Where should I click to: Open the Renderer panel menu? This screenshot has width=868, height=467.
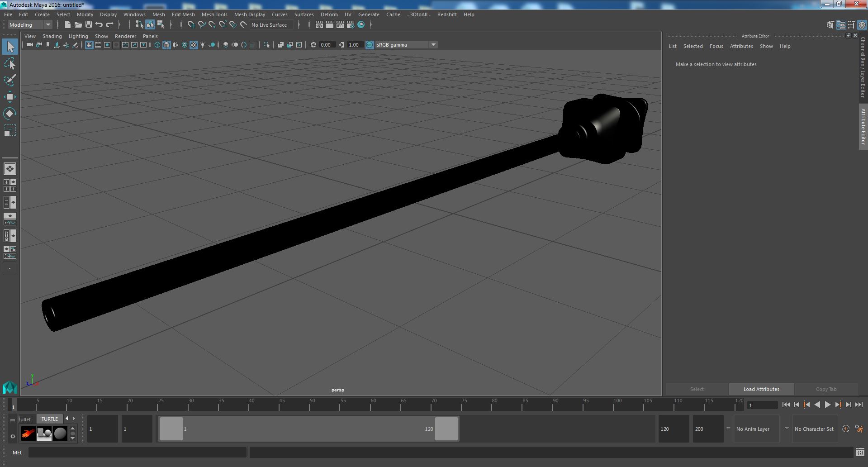pos(125,36)
